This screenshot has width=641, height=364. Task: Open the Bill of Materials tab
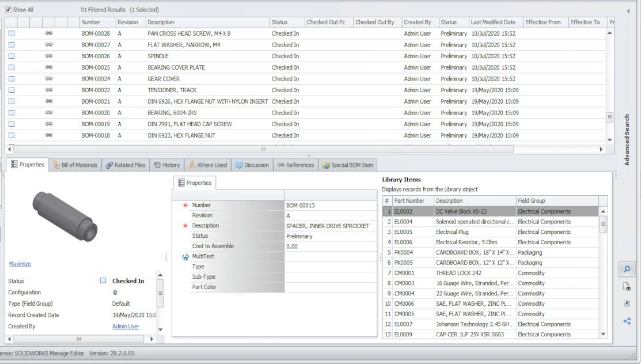(x=75, y=165)
